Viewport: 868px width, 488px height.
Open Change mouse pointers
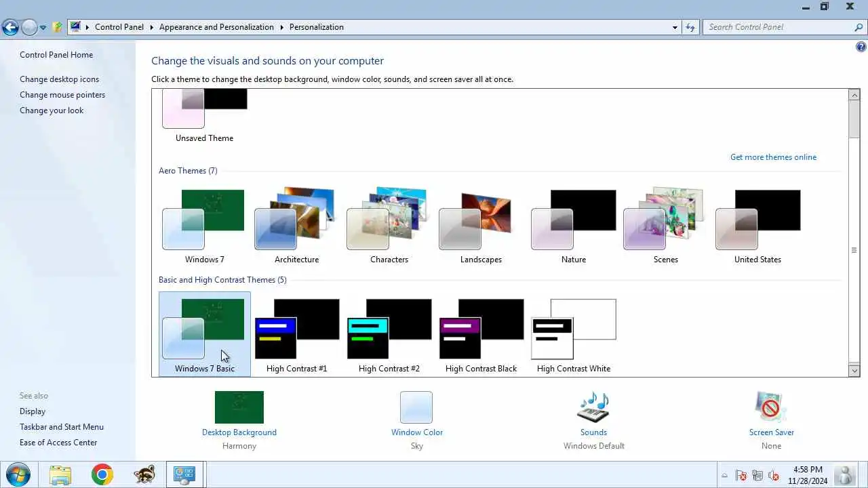tap(62, 95)
